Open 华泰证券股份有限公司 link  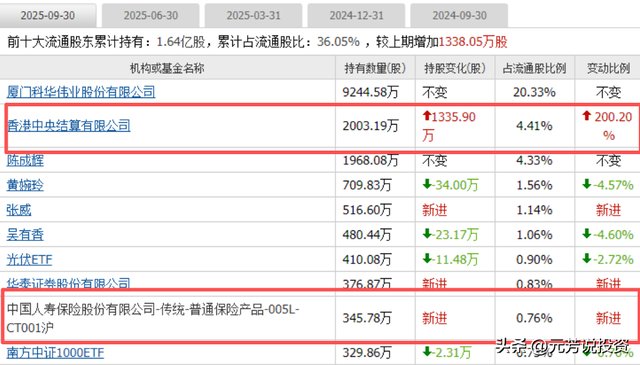(x=69, y=283)
